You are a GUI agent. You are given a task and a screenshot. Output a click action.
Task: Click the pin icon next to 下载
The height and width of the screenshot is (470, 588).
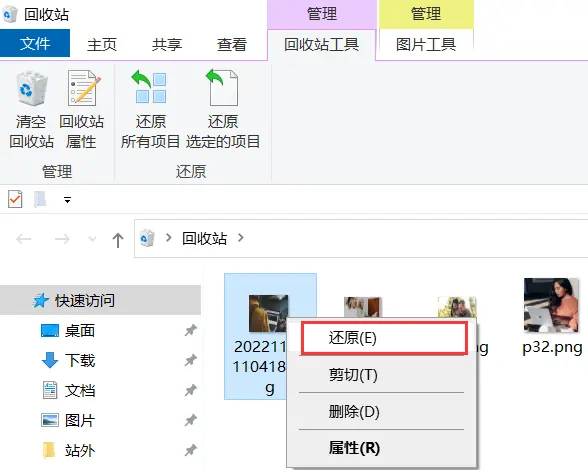[190, 360]
